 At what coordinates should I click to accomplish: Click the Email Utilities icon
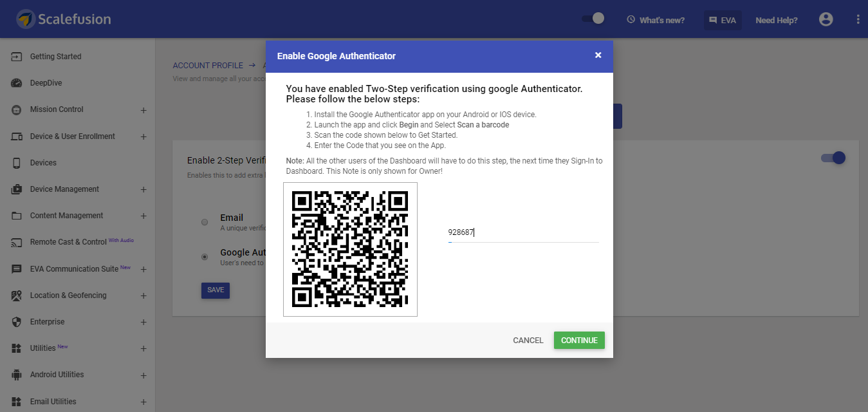[17, 402]
